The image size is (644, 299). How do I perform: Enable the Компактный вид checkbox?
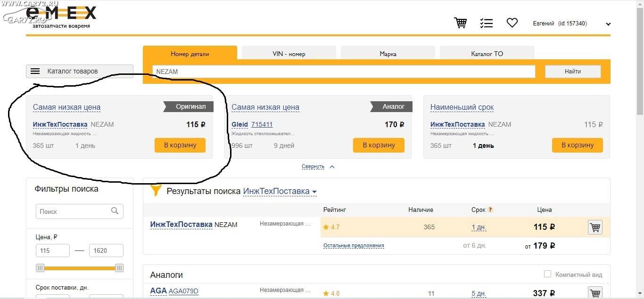click(x=547, y=274)
